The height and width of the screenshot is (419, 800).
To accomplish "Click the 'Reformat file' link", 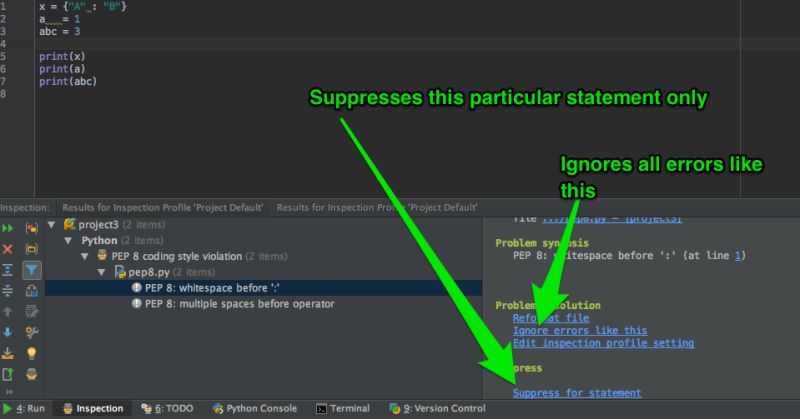I will click(551, 318).
